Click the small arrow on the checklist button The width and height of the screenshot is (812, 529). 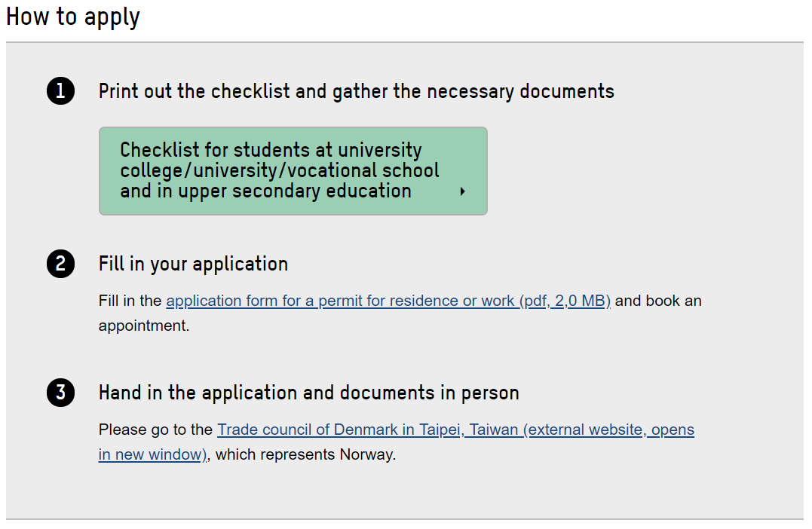pyautogui.click(x=462, y=191)
